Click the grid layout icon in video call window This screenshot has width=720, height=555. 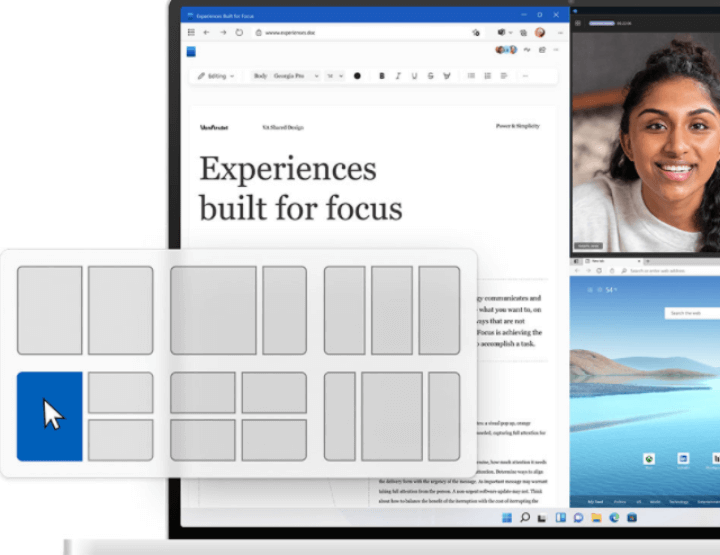(578, 23)
